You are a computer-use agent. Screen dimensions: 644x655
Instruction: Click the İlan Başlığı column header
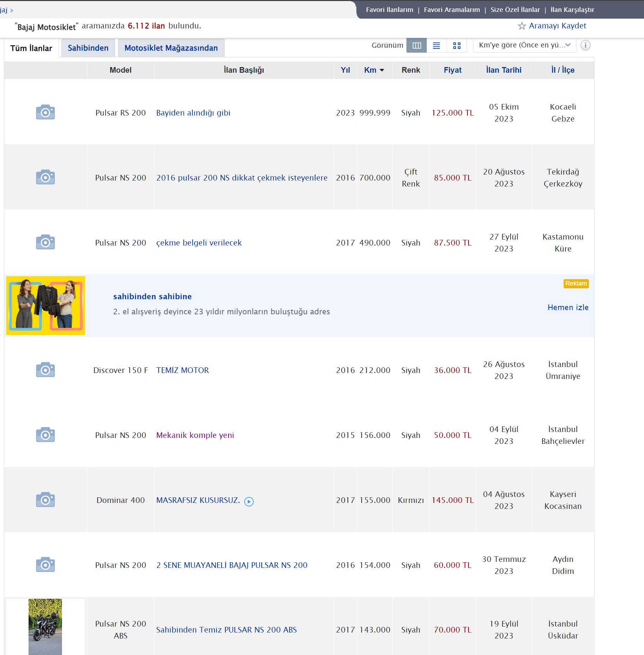point(244,70)
